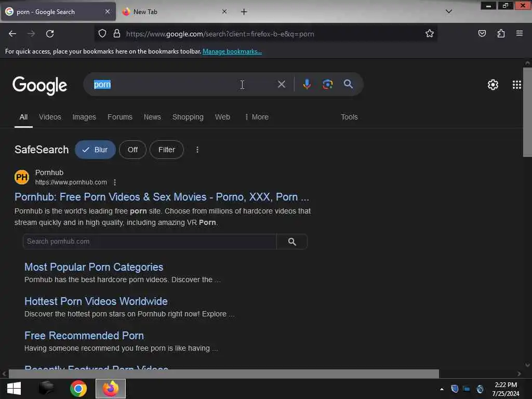The height and width of the screenshot is (399, 532).
Task: Launch Chrome from the taskbar
Action: [78, 389]
